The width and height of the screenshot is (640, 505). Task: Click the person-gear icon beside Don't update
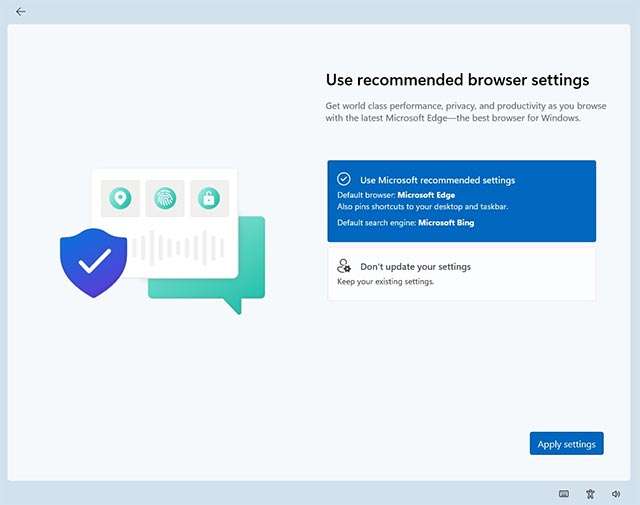[344, 266]
